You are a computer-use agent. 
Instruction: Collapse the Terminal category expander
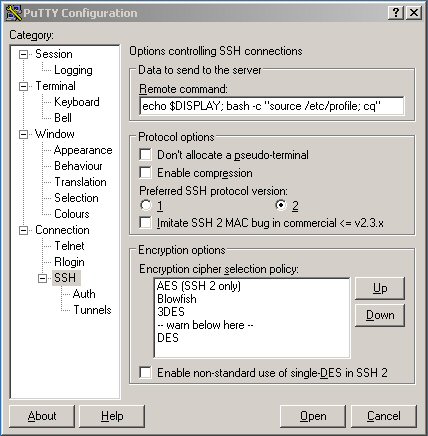23,86
